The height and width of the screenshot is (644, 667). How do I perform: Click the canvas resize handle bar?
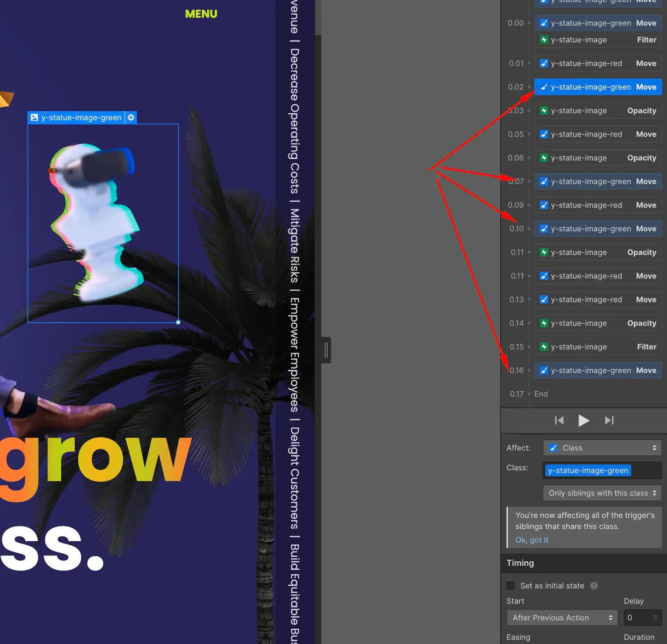326,350
